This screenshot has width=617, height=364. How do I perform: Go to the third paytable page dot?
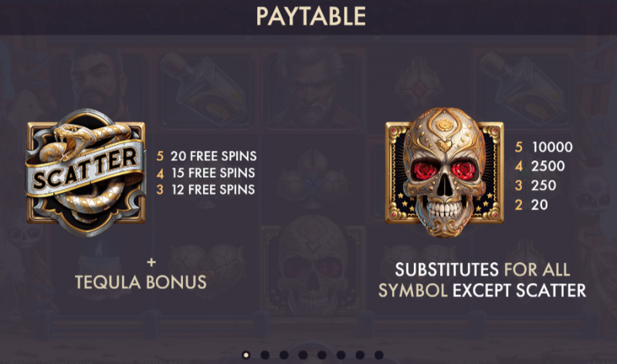click(283, 355)
